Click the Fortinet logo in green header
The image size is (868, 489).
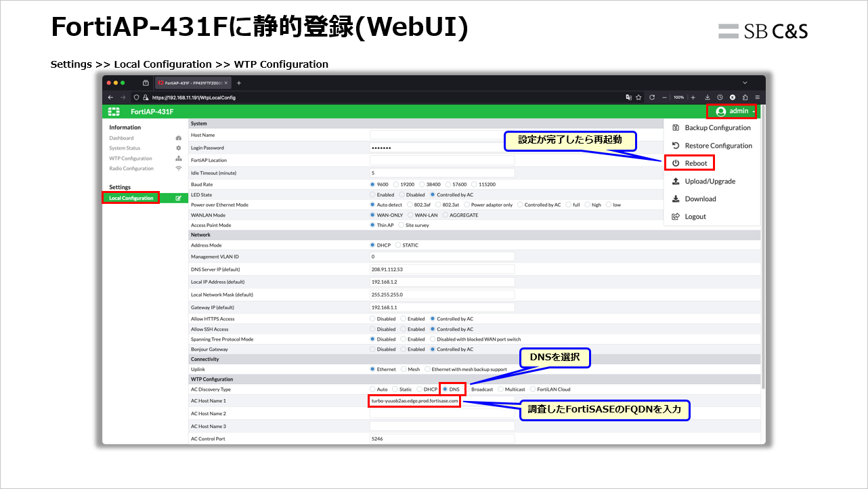coord(114,111)
